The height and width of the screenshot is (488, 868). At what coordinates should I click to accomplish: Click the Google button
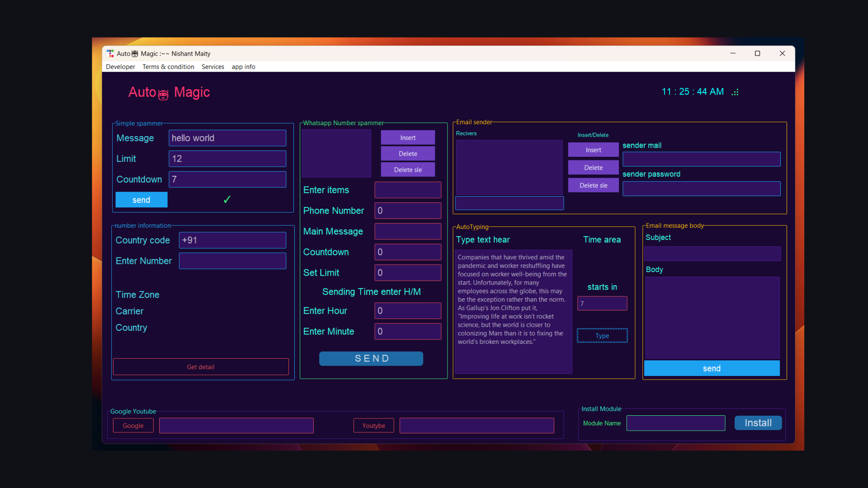coord(132,425)
